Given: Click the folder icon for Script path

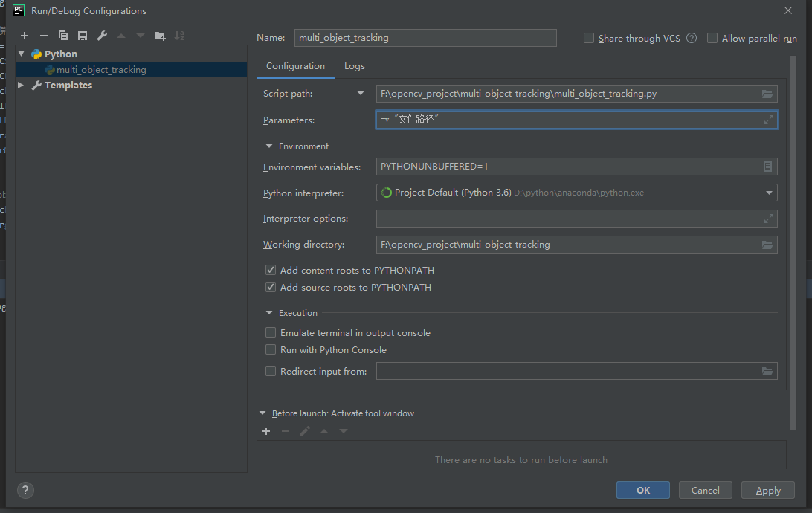Looking at the screenshot, I should [767, 94].
